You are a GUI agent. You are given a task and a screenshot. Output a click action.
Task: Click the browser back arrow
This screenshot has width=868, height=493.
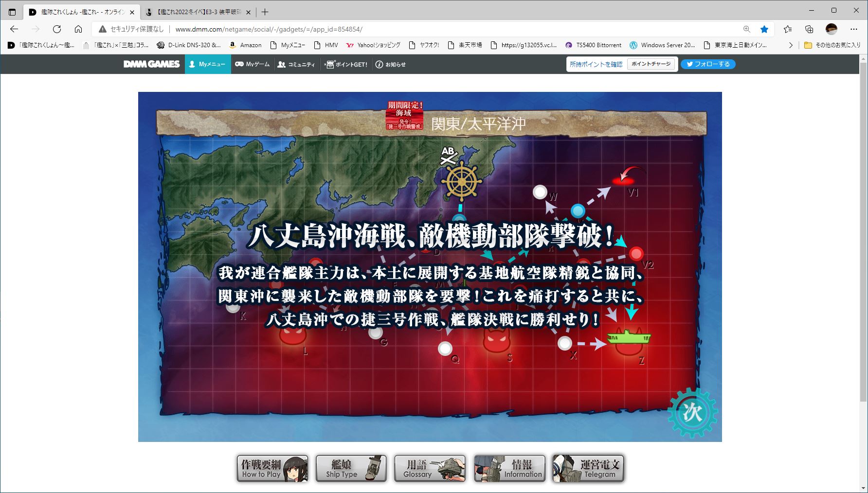[x=14, y=29]
